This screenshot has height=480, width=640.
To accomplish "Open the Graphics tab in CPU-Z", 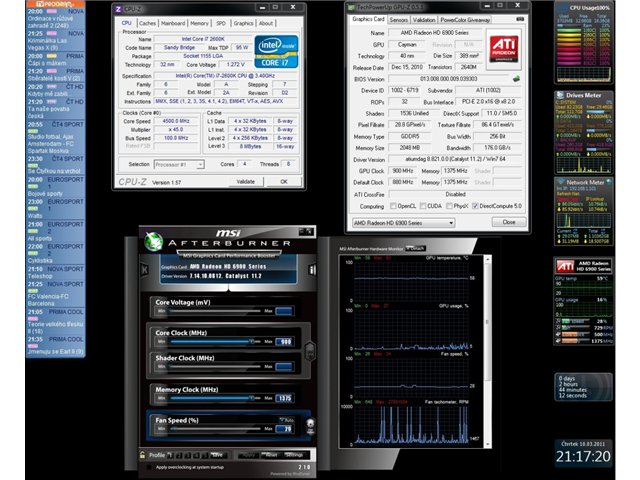I will coord(243,23).
